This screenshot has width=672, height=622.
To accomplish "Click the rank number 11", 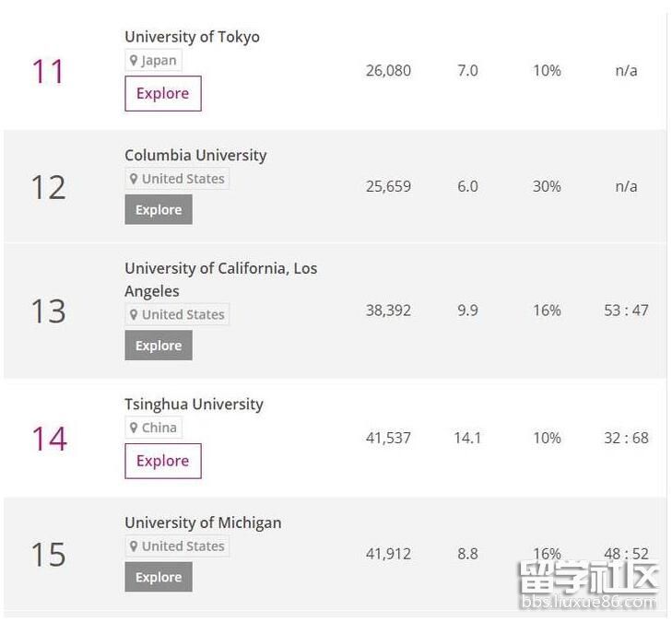I will (48, 71).
